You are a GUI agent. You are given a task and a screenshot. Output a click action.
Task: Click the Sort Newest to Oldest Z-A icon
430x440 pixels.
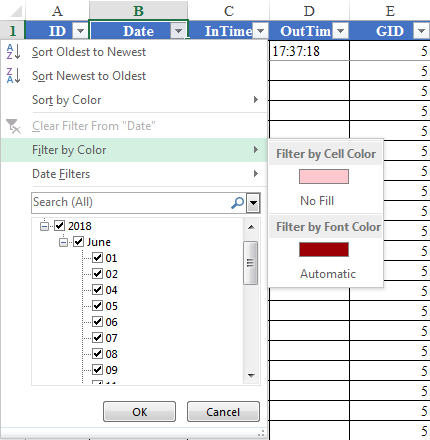click(x=13, y=75)
